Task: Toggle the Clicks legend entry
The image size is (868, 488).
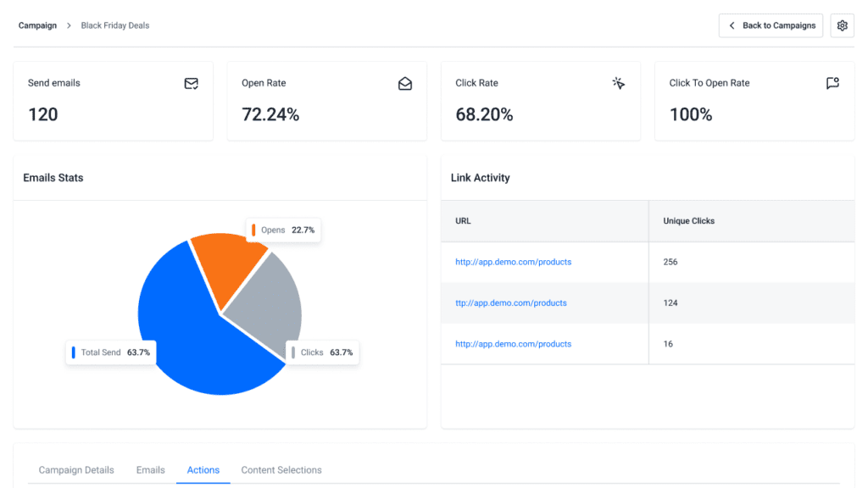Action: [322, 352]
